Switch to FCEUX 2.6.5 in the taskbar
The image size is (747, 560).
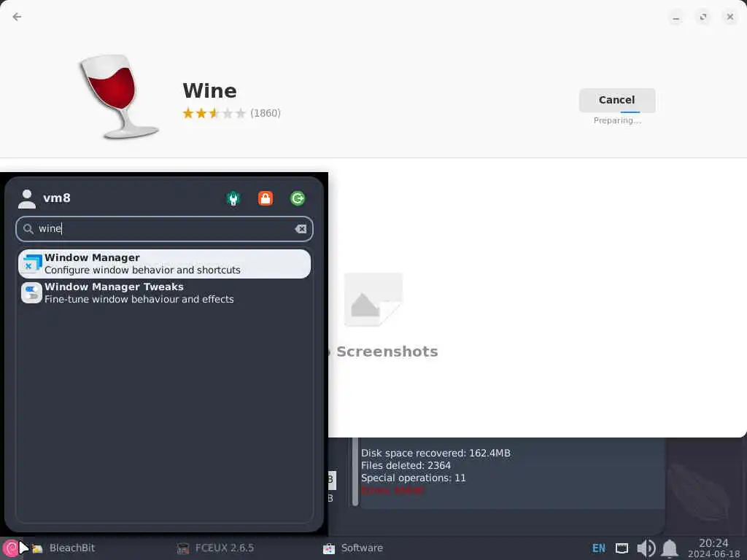215,548
